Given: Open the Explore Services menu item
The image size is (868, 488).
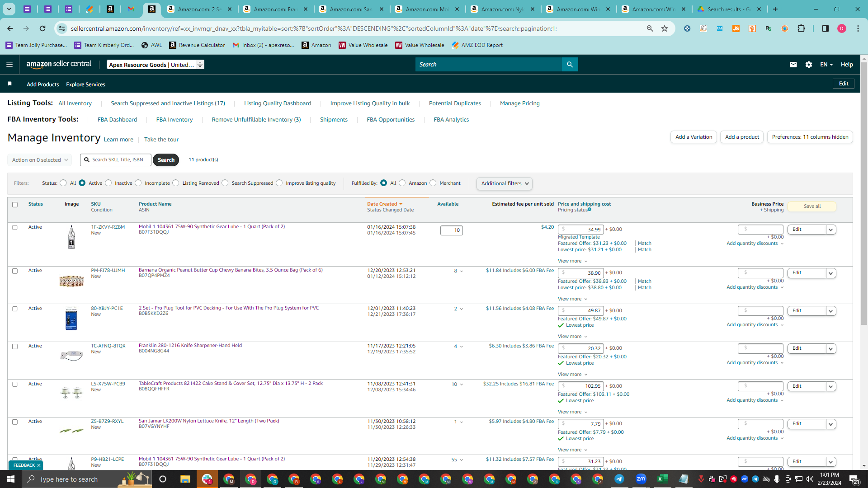Looking at the screenshot, I should pos(85,84).
